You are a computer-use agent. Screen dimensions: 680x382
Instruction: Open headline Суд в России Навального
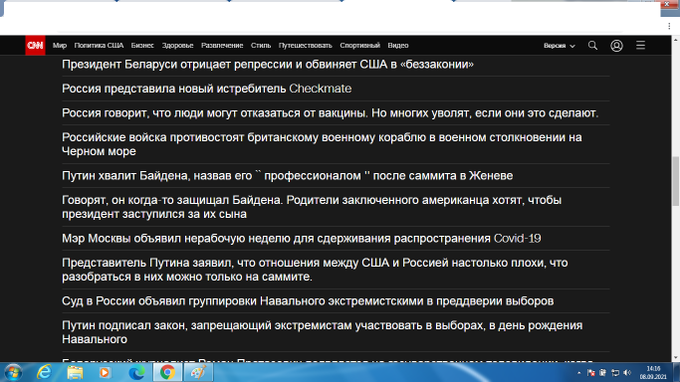[307, 301]
